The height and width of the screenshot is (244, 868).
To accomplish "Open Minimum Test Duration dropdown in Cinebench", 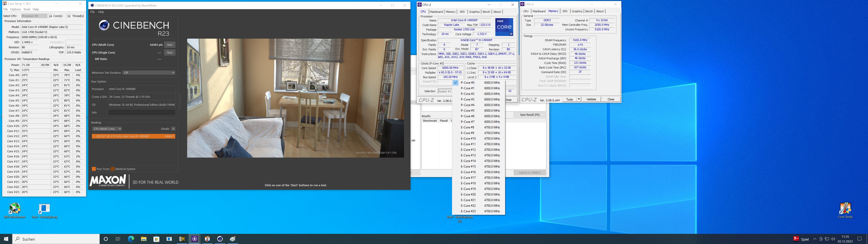I will point(149,73).
